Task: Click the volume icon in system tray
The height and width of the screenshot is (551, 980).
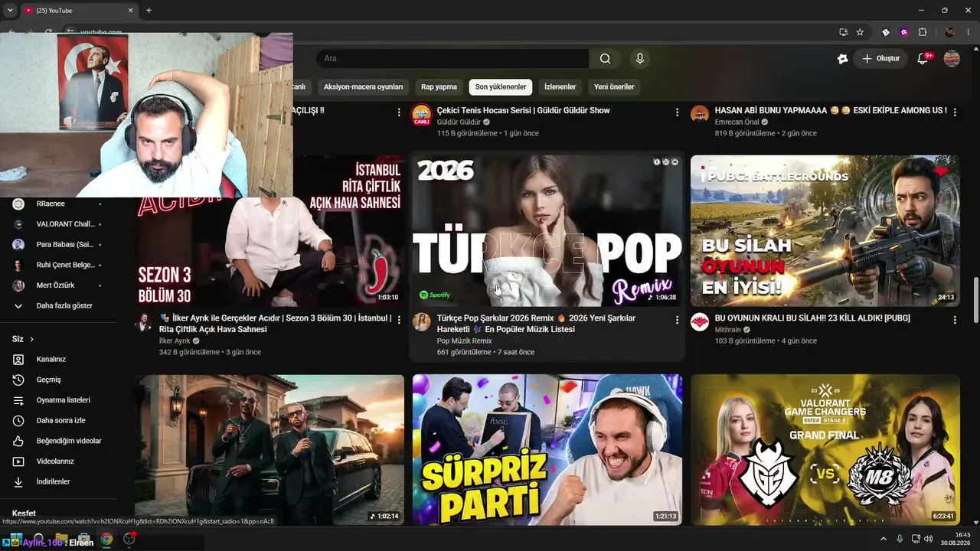Action: coord(929,540)
